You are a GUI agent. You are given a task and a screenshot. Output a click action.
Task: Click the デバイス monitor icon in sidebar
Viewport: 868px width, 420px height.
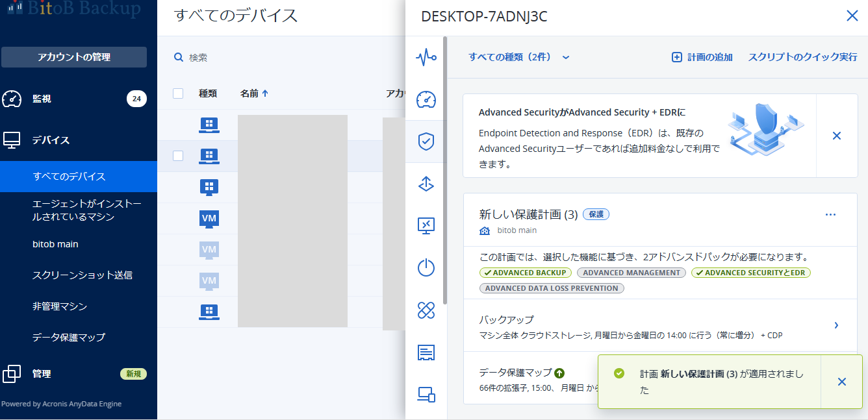coord(12,140)
